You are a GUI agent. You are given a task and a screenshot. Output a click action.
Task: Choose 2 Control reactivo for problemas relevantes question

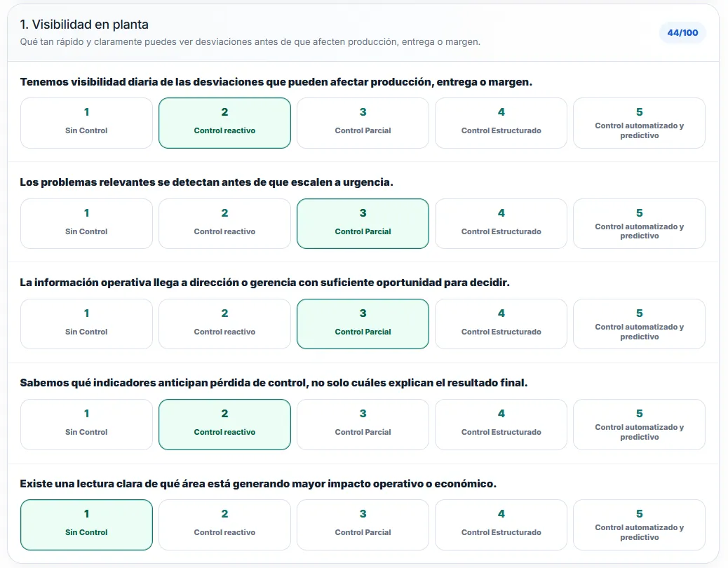coord(224,224)
